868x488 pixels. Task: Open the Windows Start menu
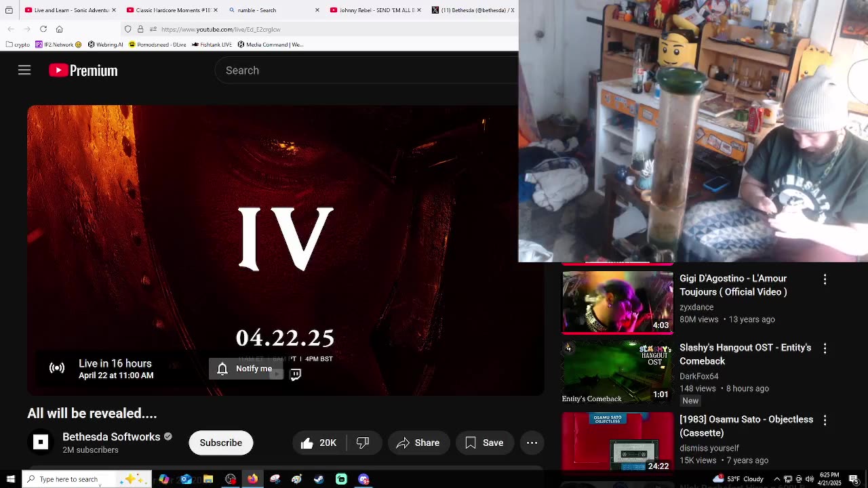[10, 479]
